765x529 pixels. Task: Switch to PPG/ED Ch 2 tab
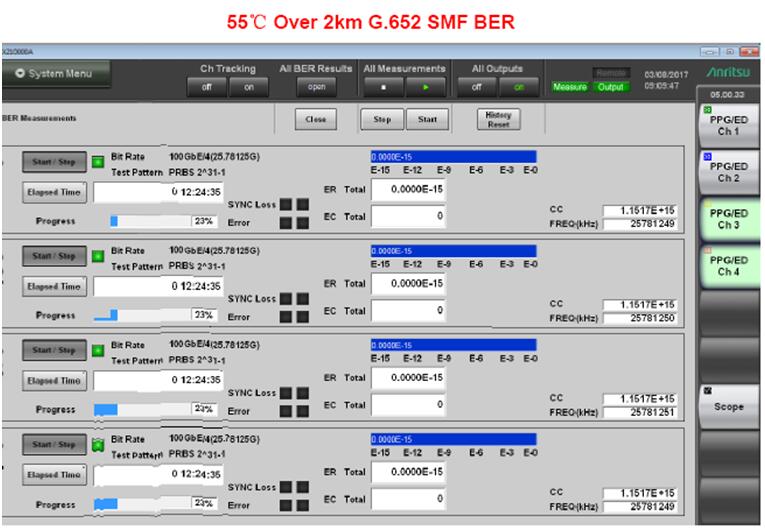728,172
